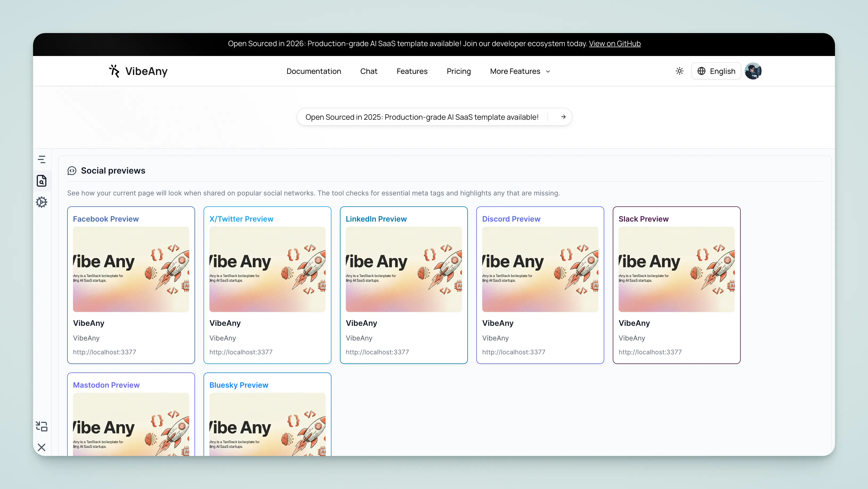The height and width of the screenshot is (489, 868).
Task: Toggle the light/dark theme sun icon
Action: coord(679,71)
